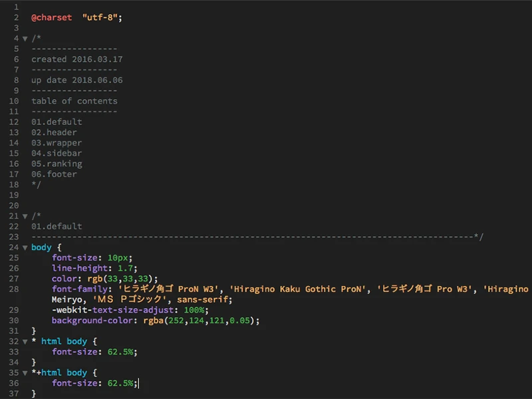Click the 'ヒラギノ角ゴ Pro W3' font string

point(424,289)
